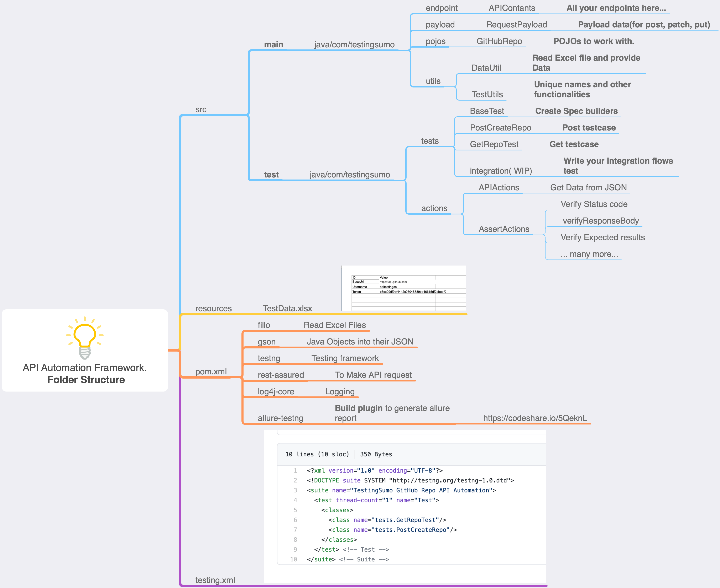This screenshot has height=588, width=720.
Task: Select the resources node with TestData.xlsx
Action: pyautogui.click(x=213, y=308)
